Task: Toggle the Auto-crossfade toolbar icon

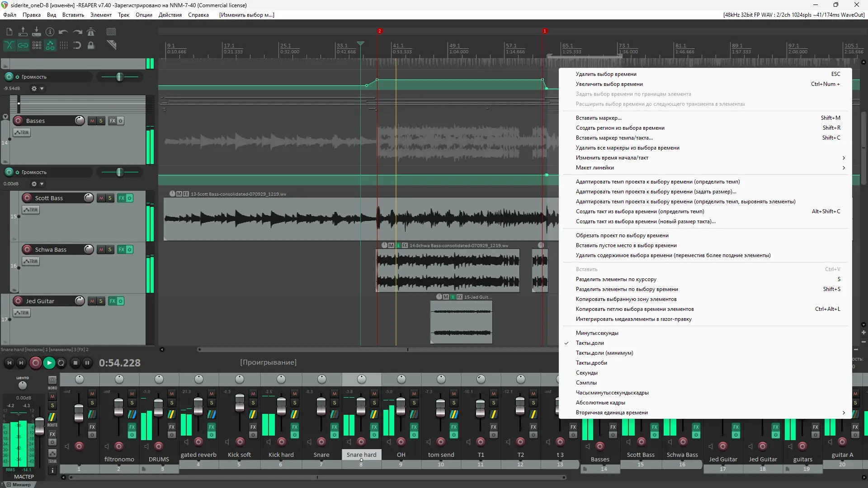Action: (9, 45)
